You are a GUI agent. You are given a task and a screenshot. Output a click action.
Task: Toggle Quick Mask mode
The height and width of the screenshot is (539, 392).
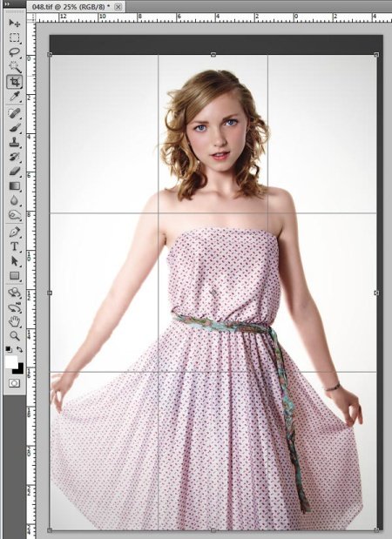tap(15, 383)
